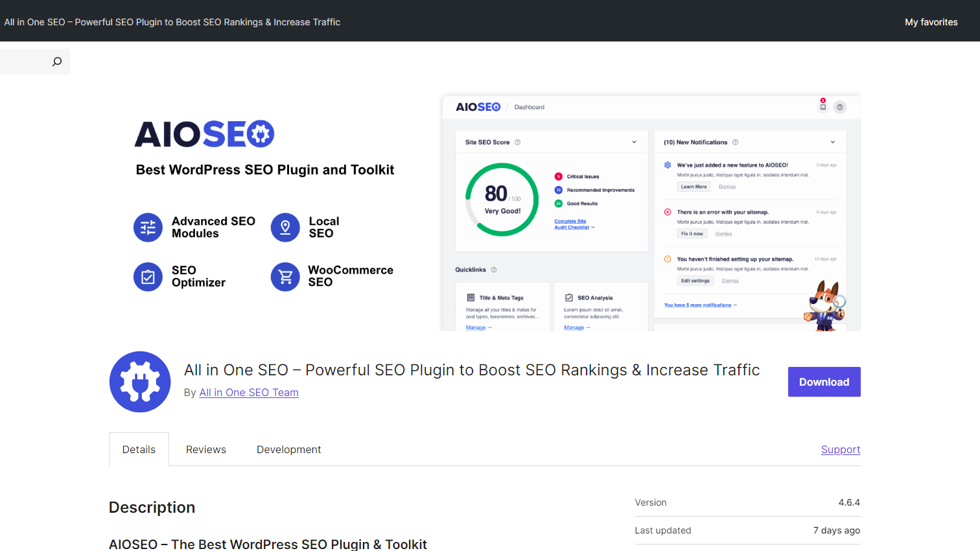Click the help question mark icon in banner
This screenshot has width=980, height=551.
pos(840,107)
